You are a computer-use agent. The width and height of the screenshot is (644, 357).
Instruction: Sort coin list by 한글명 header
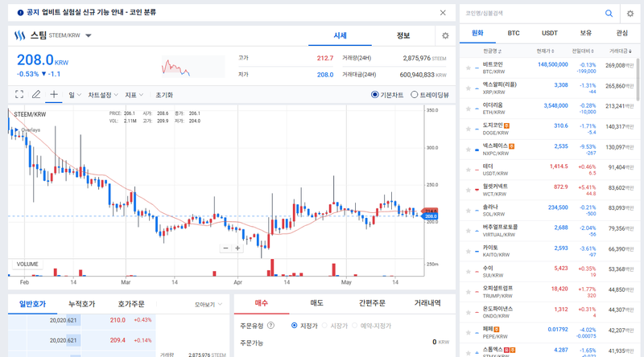pos(492,51)
